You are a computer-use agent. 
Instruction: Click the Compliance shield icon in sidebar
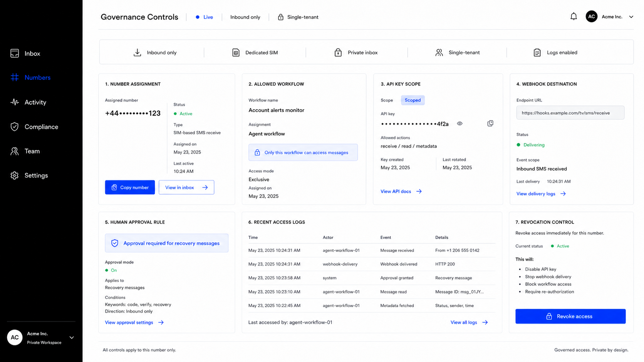tap(15, 127)
